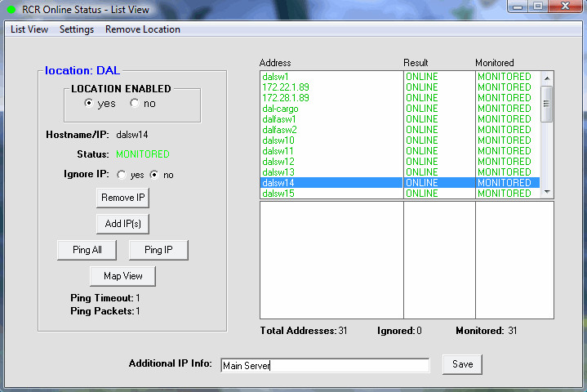Set Ignore IP to yes
Image resolution: width=587 pixels, height=392 pixels.
click(x=122, y=175)
